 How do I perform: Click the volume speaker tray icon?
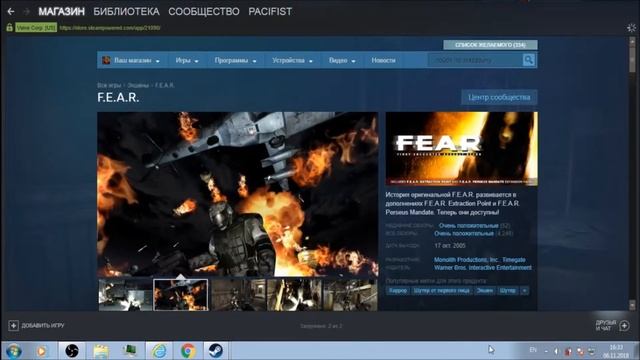coord(556,351)
